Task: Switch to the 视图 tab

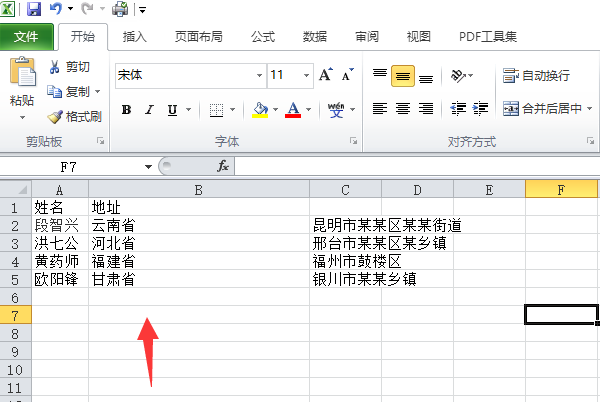Action: point(419,37)
